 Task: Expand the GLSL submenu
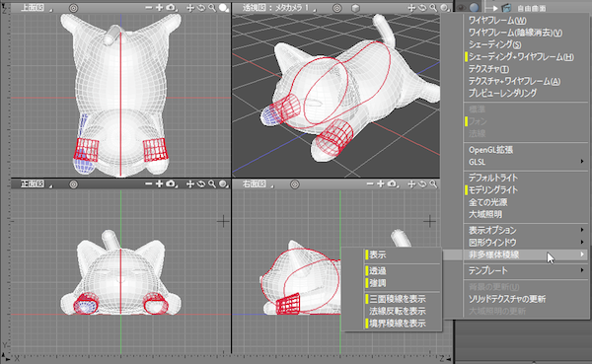click(x=526, y=162)
